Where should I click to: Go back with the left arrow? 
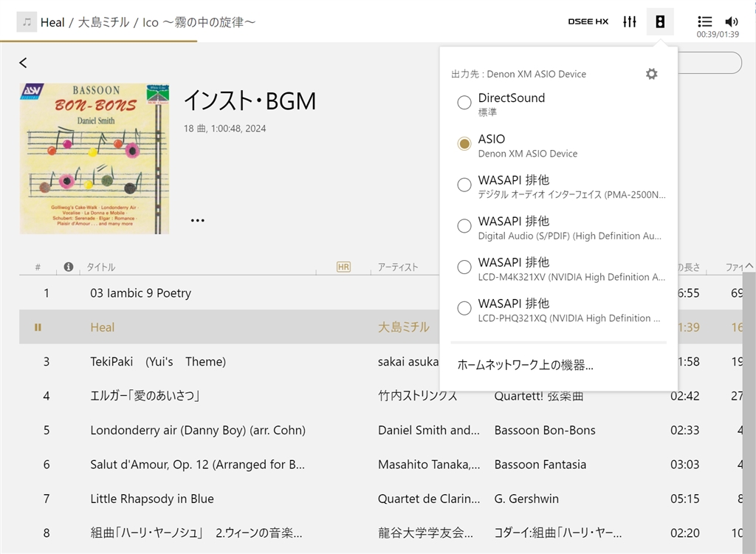coord(23,63)
